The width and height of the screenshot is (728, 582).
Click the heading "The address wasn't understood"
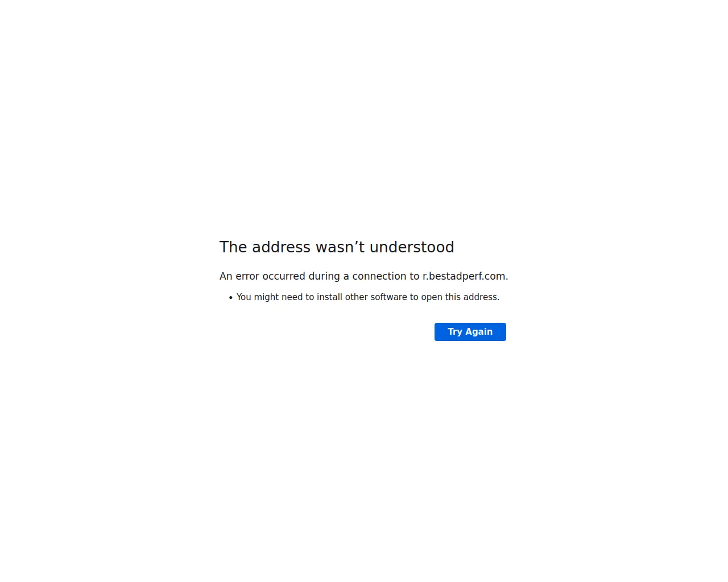pyautogui.click(x=337, y=247)
